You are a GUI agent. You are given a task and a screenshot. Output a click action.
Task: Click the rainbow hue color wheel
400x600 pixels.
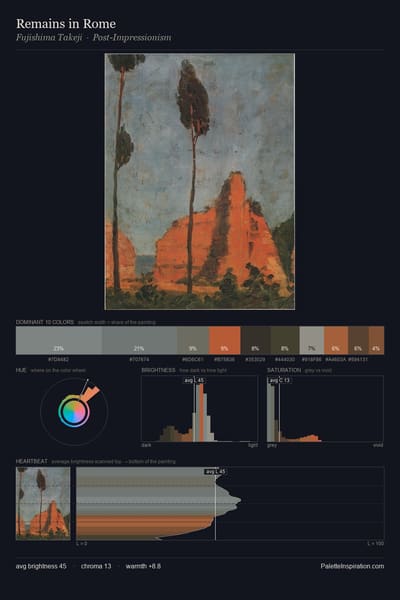(74, 411)
